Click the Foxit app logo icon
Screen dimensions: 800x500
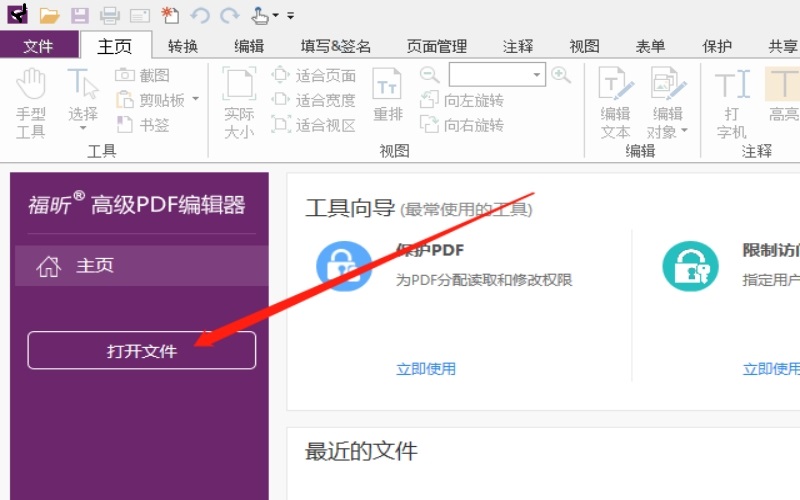pos(17,14)
